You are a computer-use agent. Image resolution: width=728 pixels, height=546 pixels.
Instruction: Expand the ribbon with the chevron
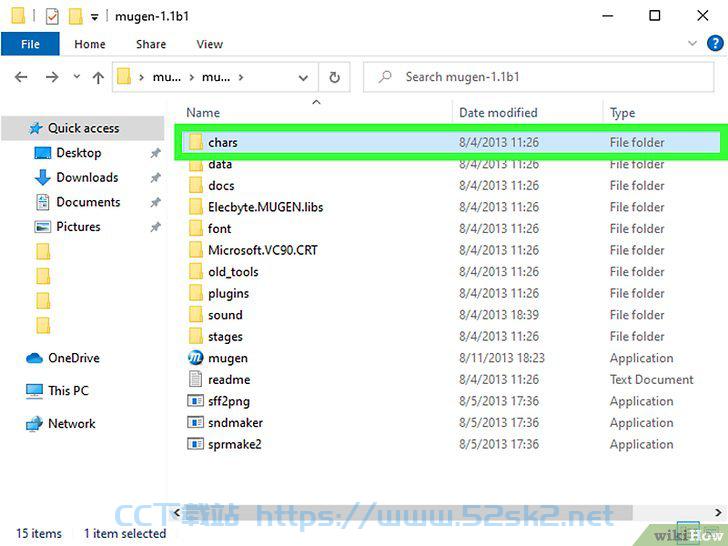(x=692, y=44)
